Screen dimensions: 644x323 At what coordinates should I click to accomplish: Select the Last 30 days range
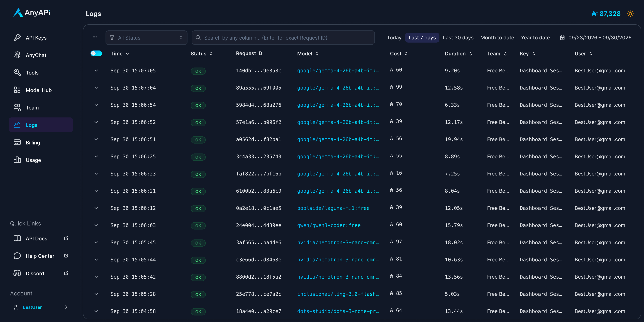(x=458, y=38)
